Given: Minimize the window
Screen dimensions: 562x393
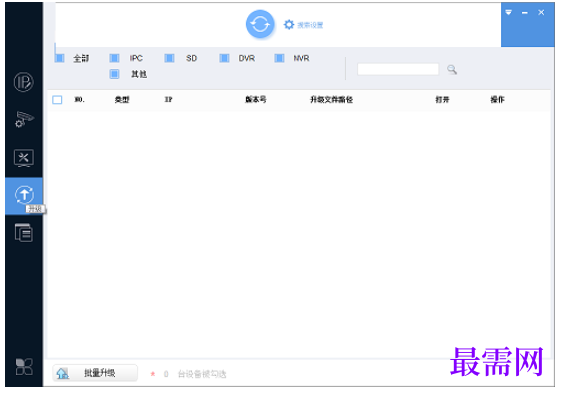Looking at the screenshot, I should point(525,13).
